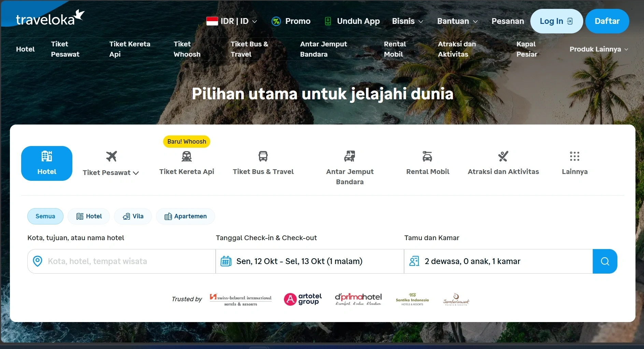The width and height of the screenshot is (644, 349).
Task: Click the d'primahotel logo
Action: pyautogui.click(x=358, y=299)
